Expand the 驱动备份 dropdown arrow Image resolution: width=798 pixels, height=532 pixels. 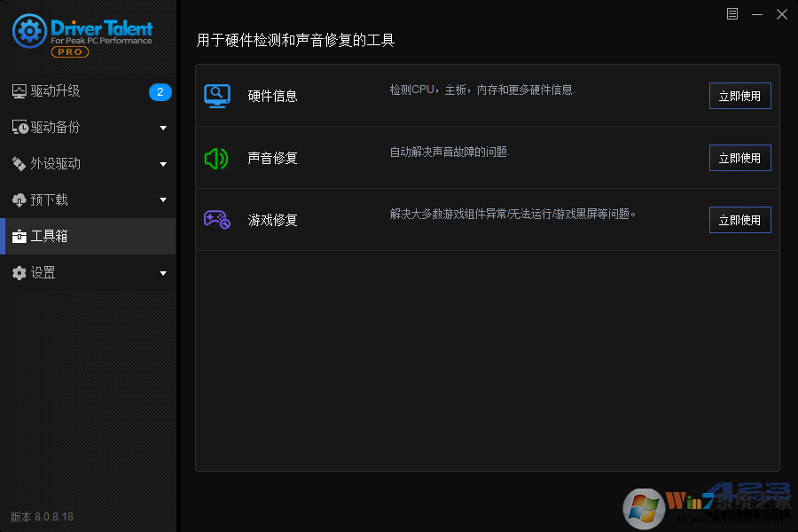click(163, 127)
